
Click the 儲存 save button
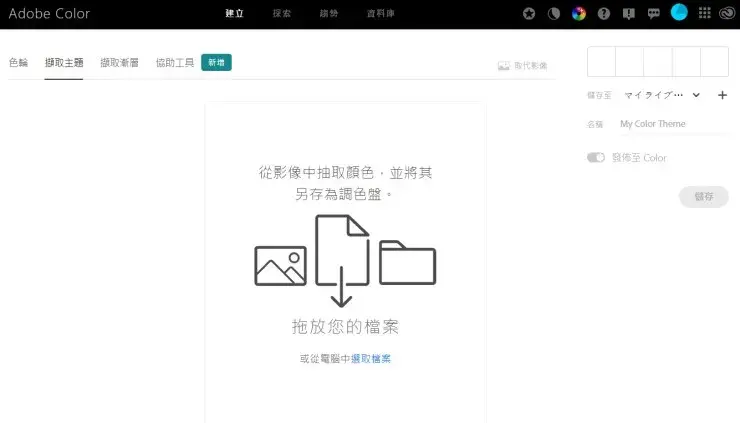[704, 196]
